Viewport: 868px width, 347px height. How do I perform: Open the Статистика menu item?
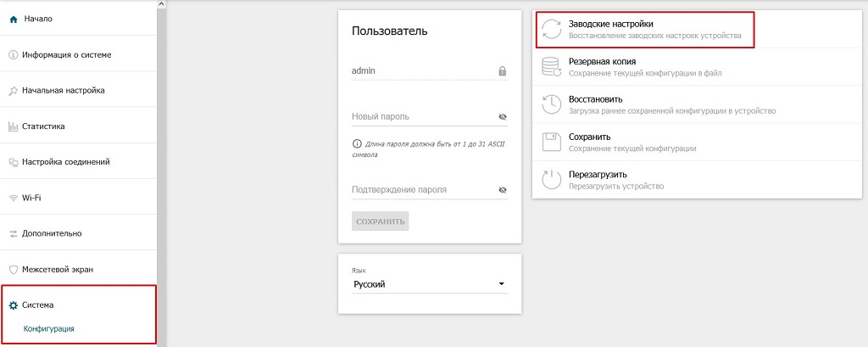[42, 126]
